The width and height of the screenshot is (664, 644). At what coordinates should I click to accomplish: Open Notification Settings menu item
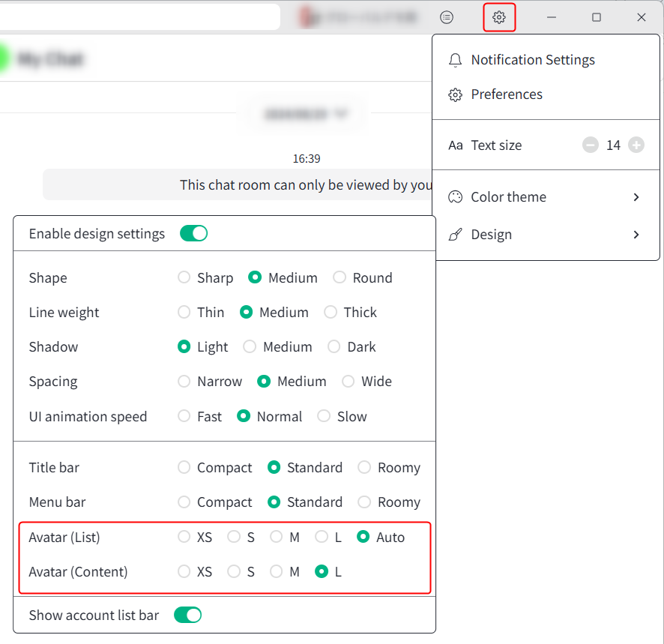(532, 60)
